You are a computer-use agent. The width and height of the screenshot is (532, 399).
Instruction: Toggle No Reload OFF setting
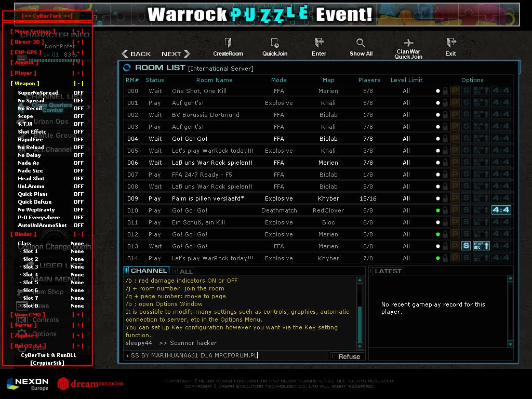78,147
